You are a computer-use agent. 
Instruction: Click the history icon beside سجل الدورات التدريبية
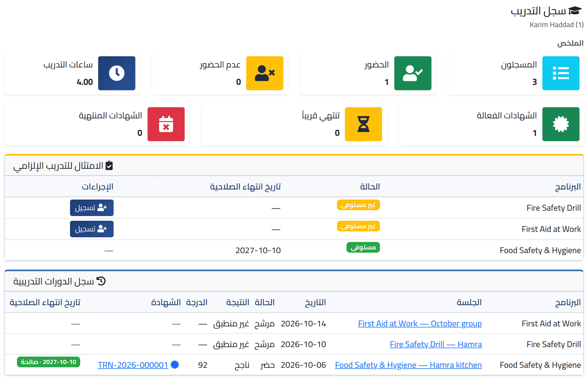(x=101, y=281)
